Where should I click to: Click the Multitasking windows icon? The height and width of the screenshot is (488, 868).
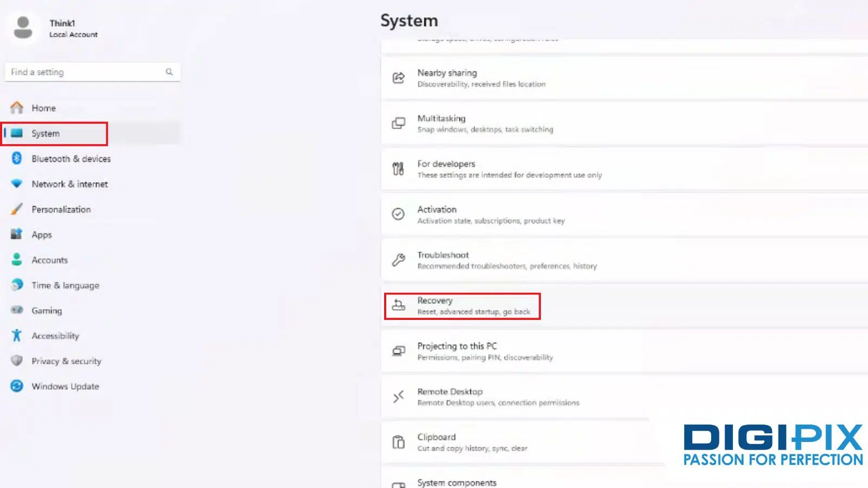pyautogui.click(x=399, y=123)
